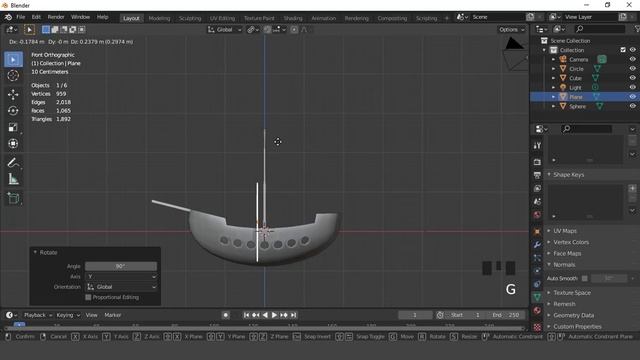Open the Edit menu
Viewport: 640px width, 360px height.
(x=36, y=17)
